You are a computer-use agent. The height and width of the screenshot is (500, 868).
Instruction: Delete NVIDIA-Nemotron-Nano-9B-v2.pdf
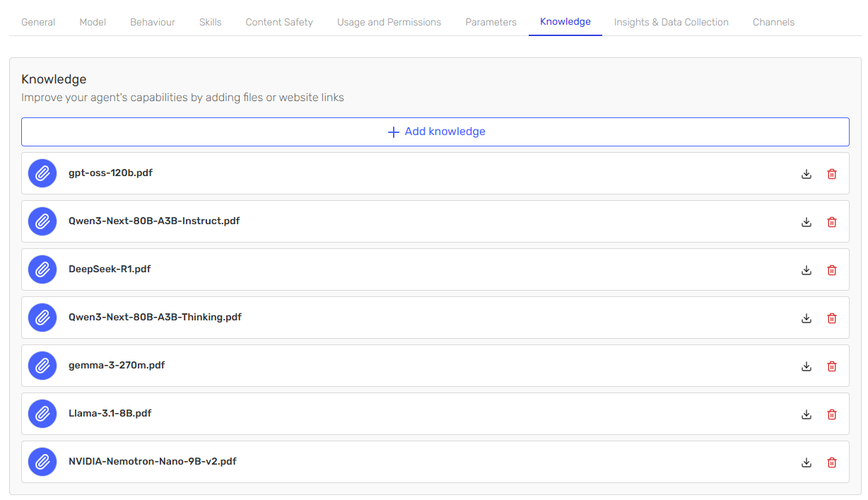[x=832, y=463]
